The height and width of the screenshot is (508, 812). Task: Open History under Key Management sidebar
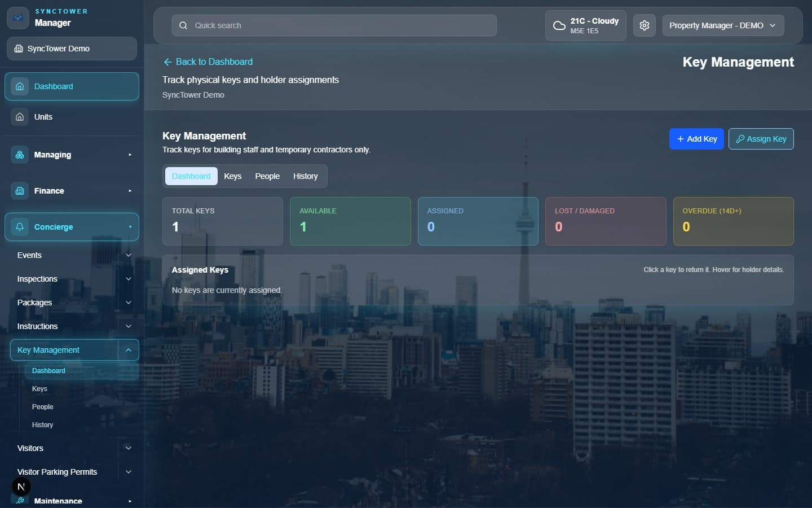(42, 425)
